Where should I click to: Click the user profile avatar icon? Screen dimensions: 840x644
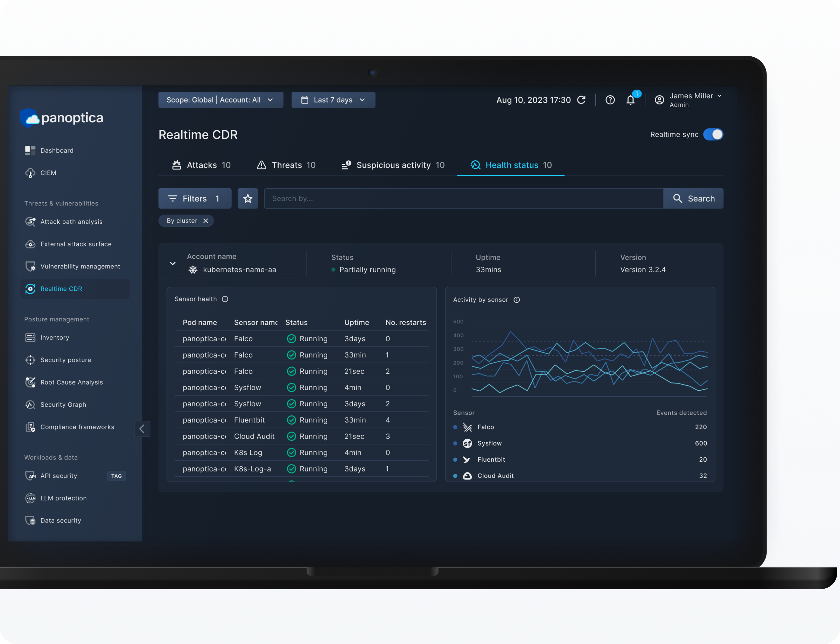pos(659,100)
